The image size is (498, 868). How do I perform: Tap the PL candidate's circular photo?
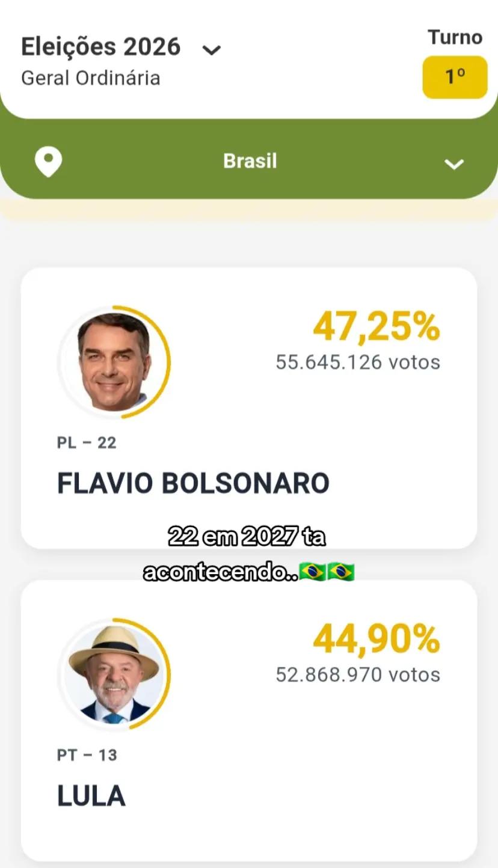(112, 362)
